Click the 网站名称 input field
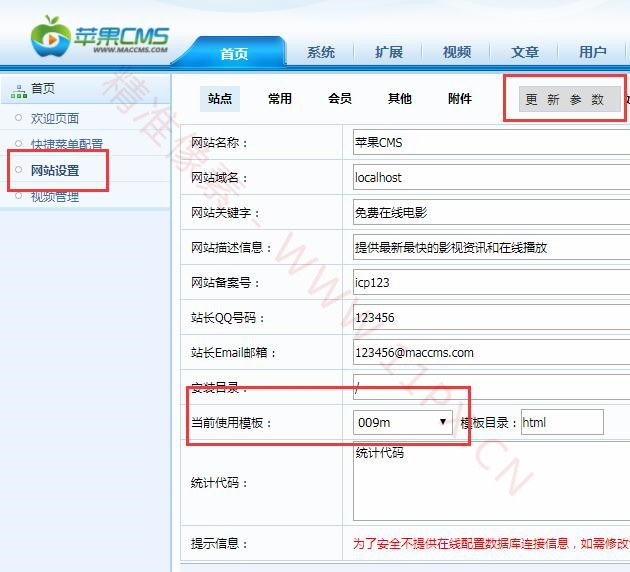The height and width of the screenshot is (572, 630). pos(490,143)
